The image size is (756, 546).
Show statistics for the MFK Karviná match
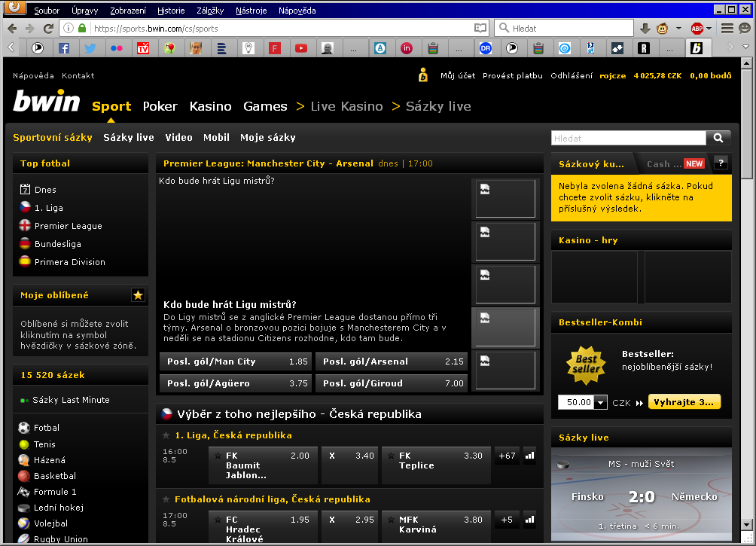pos(530,520)
